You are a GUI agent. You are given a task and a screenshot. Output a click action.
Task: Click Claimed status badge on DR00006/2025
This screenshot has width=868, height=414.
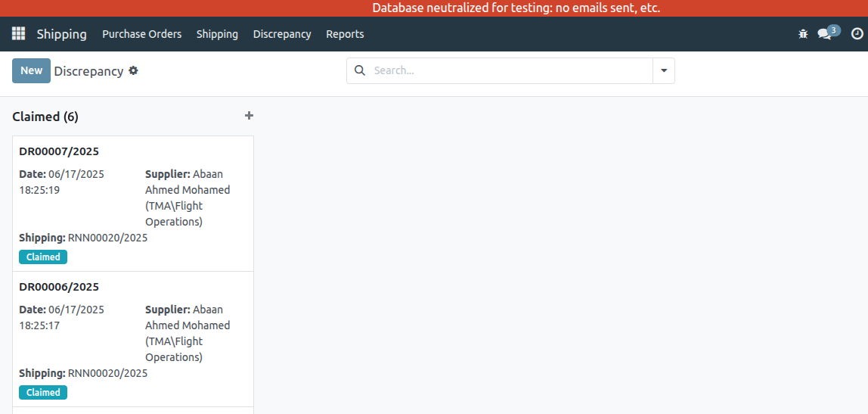click(x=43, y=393)
